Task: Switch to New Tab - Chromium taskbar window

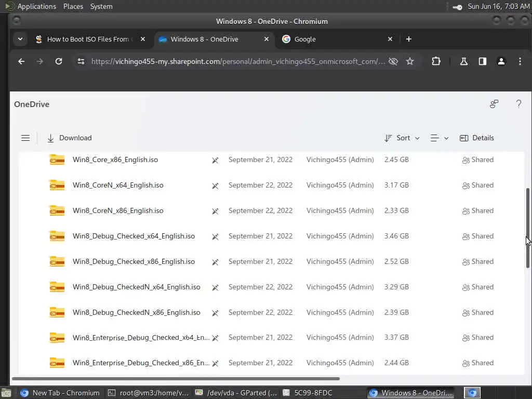Action: tap(60, 393)
